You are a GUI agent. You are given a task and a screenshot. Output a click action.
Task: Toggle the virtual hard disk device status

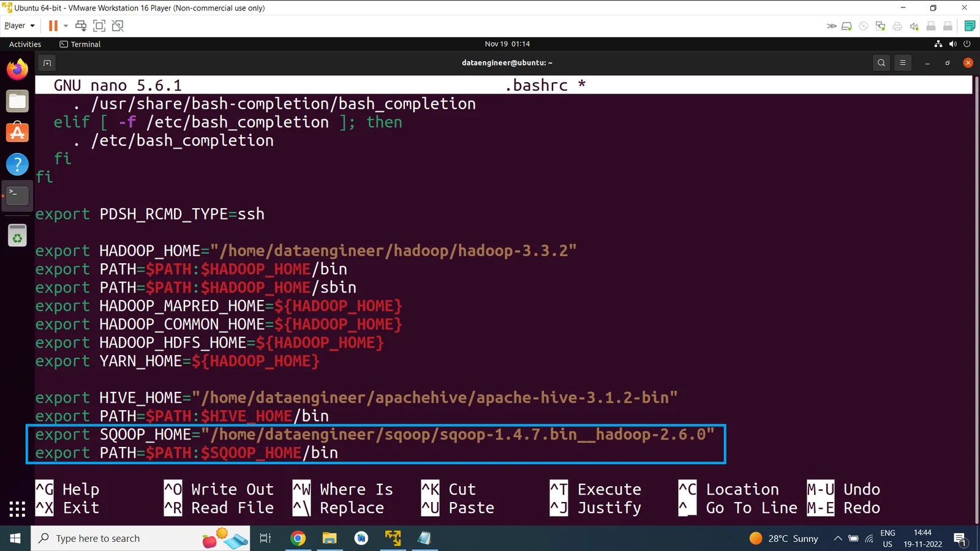[847, 25]
